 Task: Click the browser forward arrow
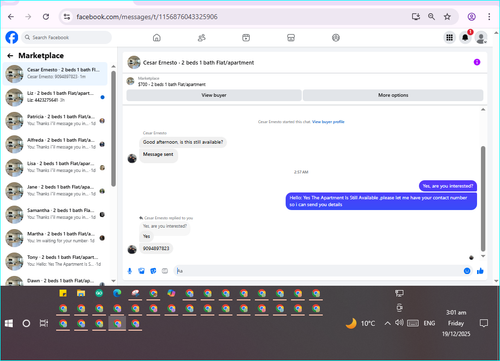28,17
